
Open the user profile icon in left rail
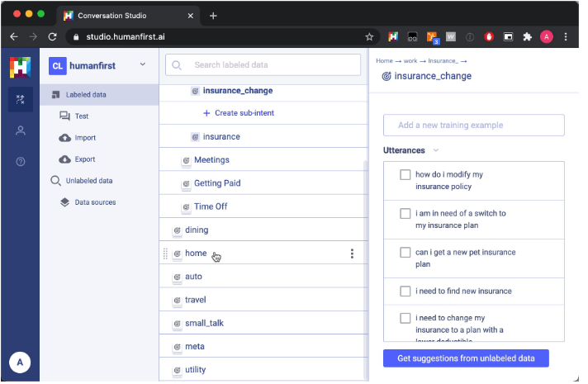[x=21, y=130]
